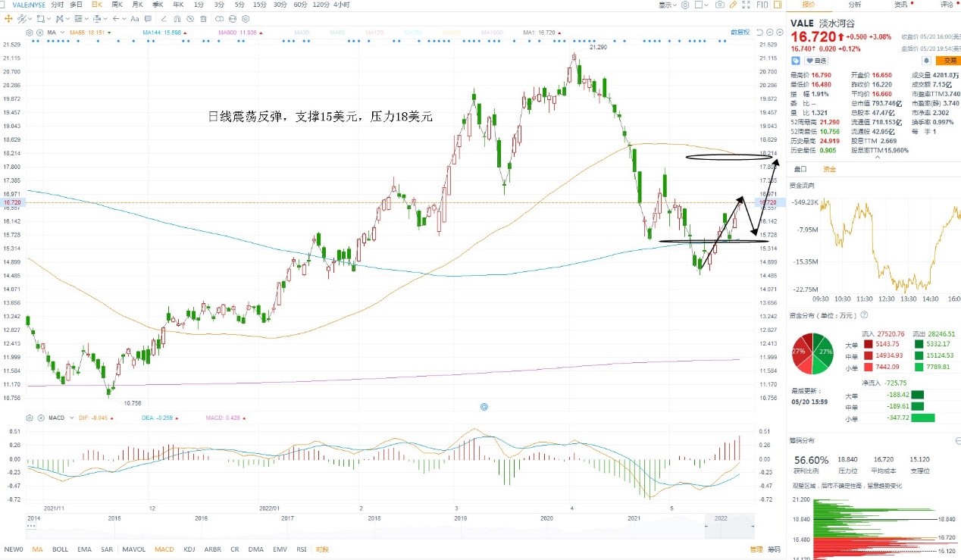961x560 pixels.
Task: Expand the trend line tool dropdown
Action: [x=30, y=18]
